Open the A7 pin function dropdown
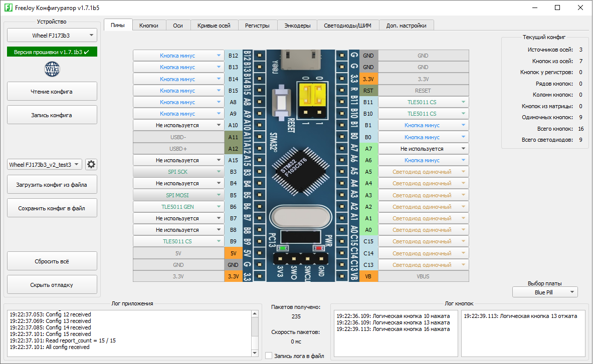593x364 pixels. [x=423, y=149]
